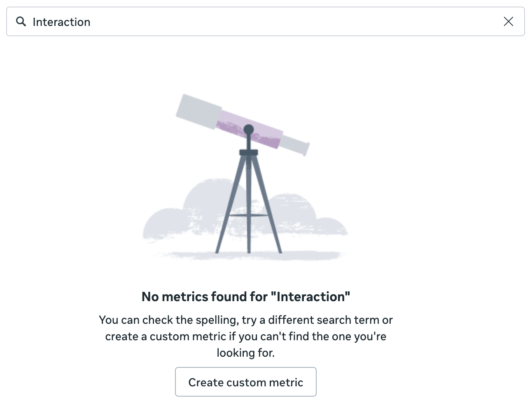Screen dimensions: 532x418
Task: Click the word Interaction in the search box
Action: pos(61,22)
